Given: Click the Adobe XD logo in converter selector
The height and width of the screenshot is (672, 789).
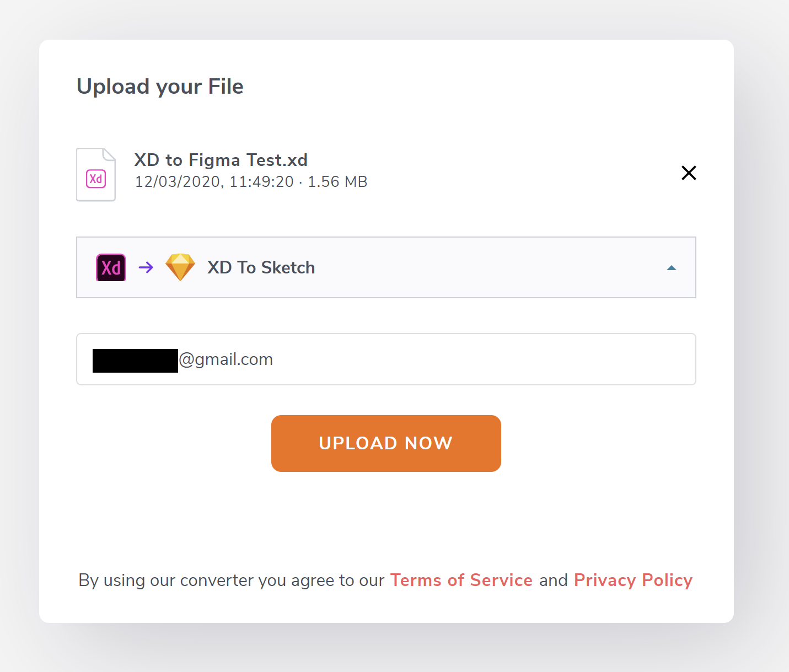Looking at the screenshot, I should [x=111, y=268].
